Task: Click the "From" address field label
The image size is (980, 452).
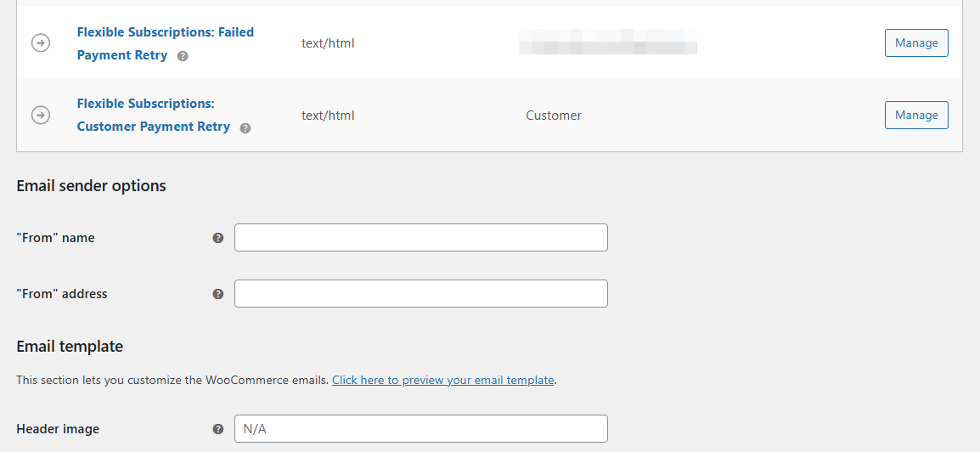Action: pyautogui.click(x=62, y=294)
